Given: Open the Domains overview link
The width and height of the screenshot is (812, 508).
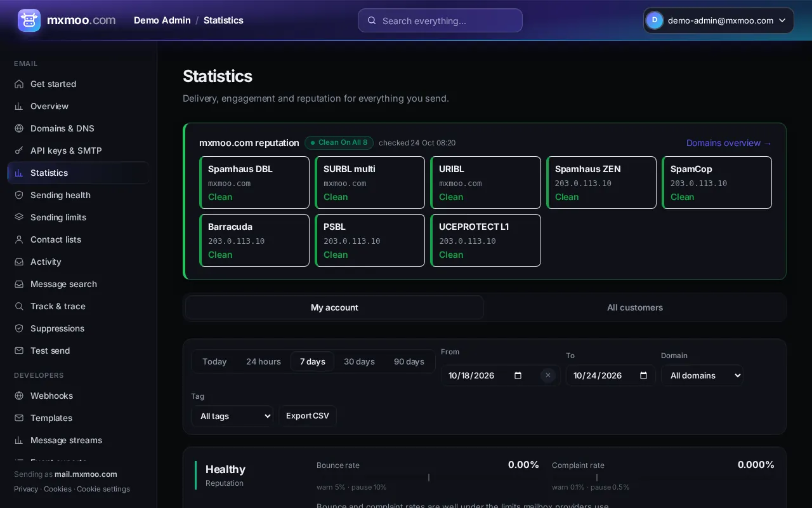Looking at the screenshot, I should [x=729, y=143].
